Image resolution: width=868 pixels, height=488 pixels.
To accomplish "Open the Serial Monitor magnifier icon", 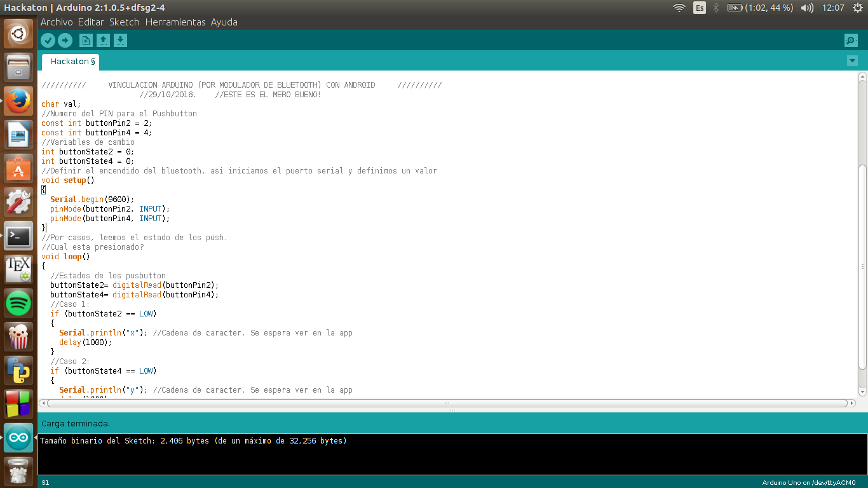I will tap(851, 41).
